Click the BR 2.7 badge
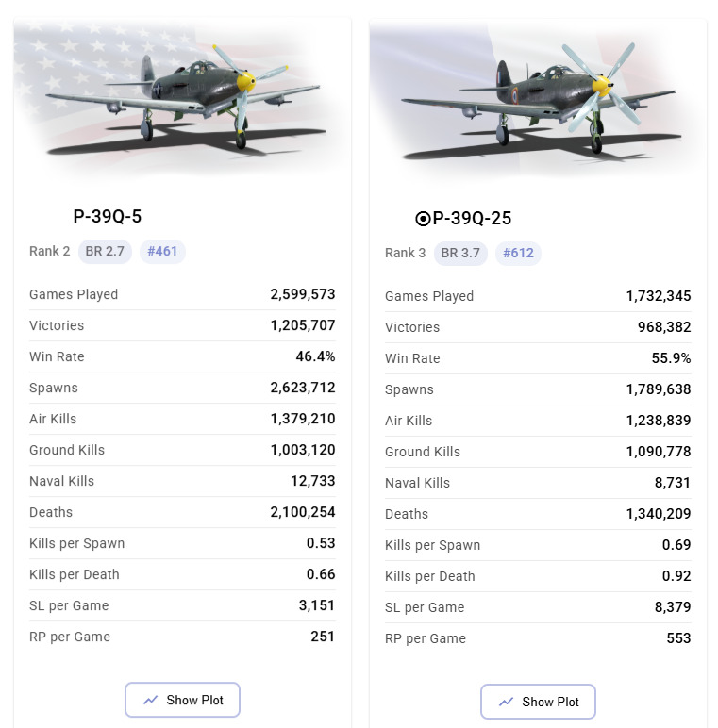Viewport: 718px width, 728px height. click(106, 251)
